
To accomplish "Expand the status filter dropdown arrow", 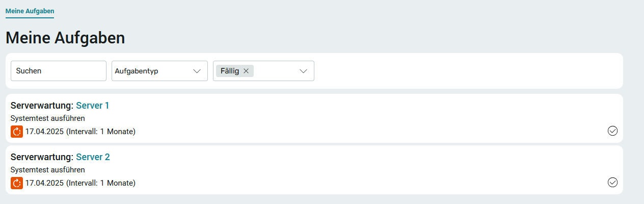I will tap(304, 71).
